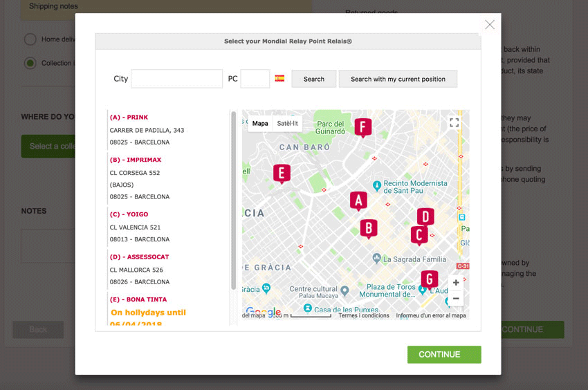Viewport: 588px width, 390px height.
Task: Click 08026 - BARCELONA postal line
Action: pos(140,282)
